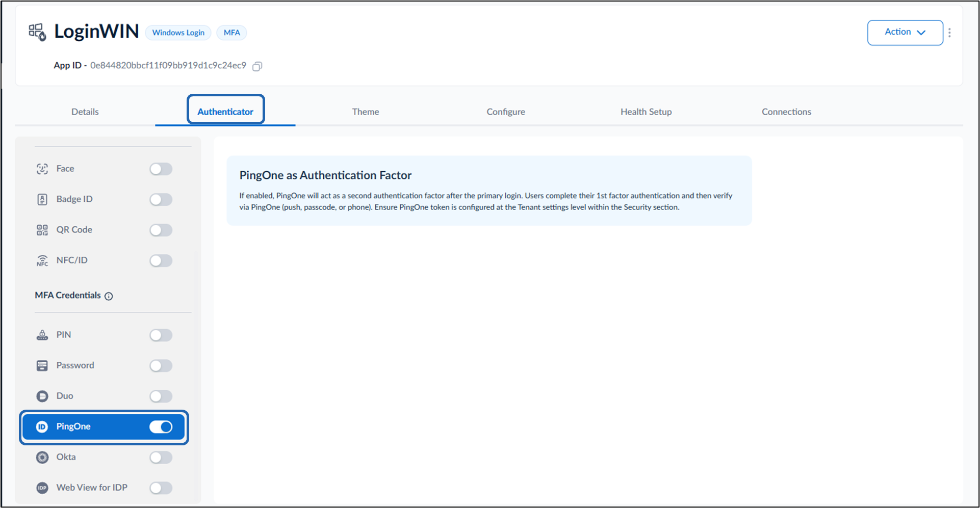Turn on the Duo switch
This screenshot has width=980, height=508.
click(x=161, y=396)
